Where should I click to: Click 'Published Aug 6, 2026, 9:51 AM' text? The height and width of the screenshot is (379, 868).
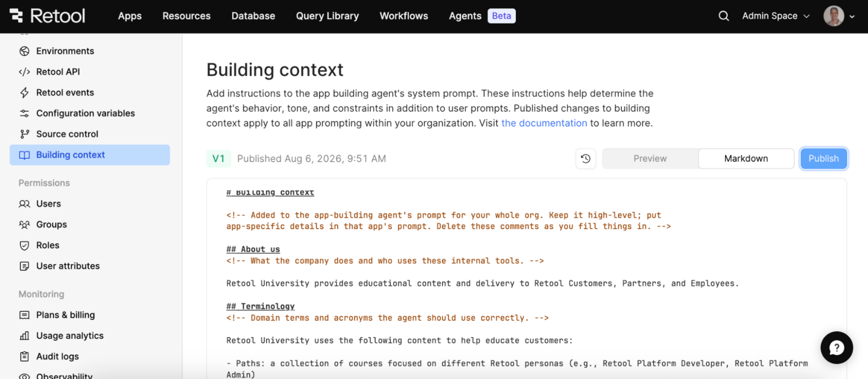coord(312,159)
